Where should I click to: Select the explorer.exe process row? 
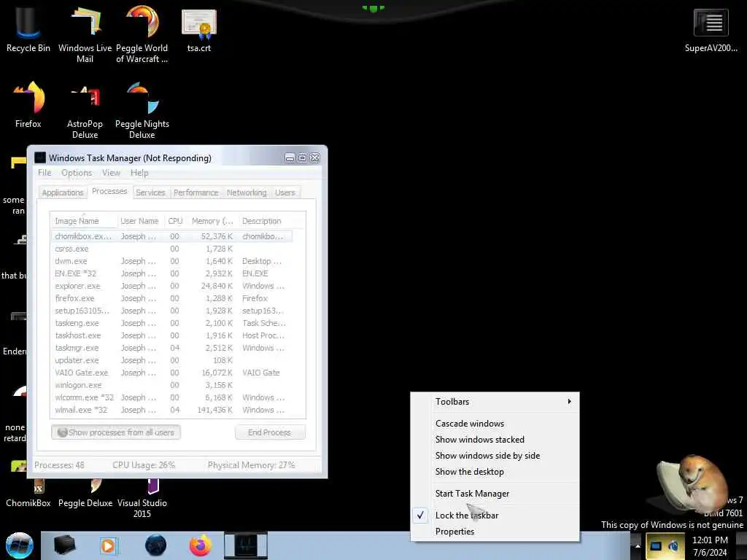(171, 286)
